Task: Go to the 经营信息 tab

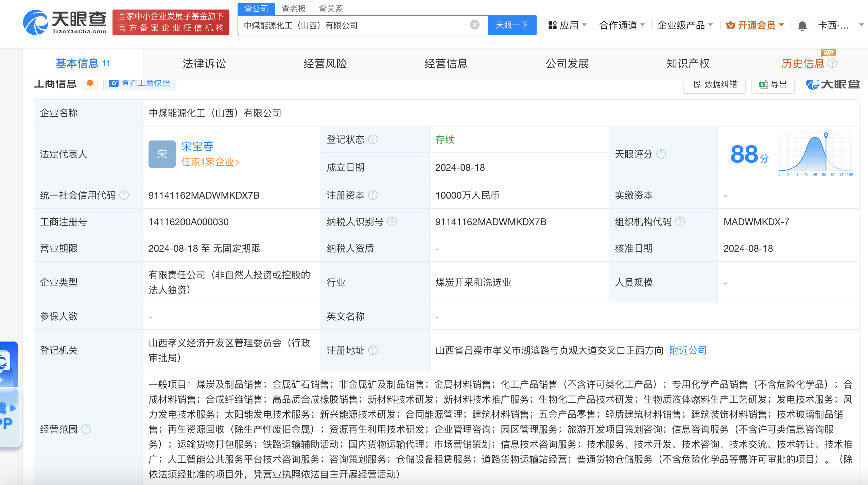Action: pyautogui.click(x=446, y=64)
